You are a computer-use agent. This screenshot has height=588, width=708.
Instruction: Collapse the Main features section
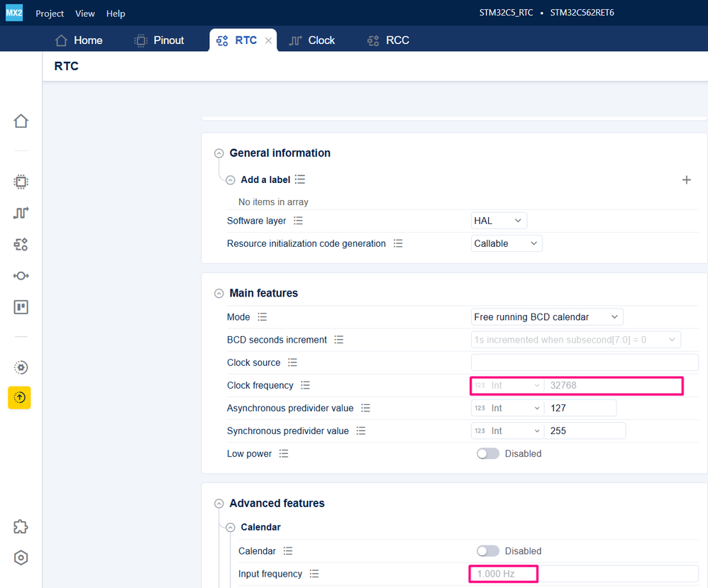coord(219,294)
